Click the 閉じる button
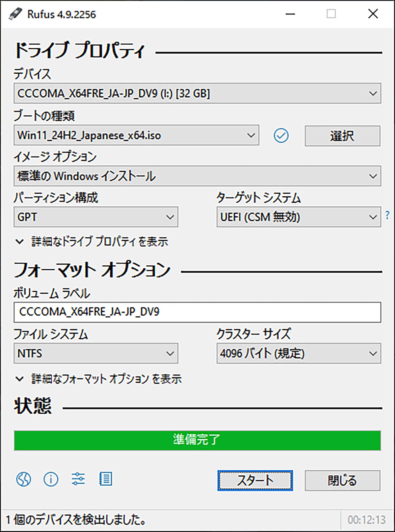This screenshot has height=532, width=395. coord(342,480)
